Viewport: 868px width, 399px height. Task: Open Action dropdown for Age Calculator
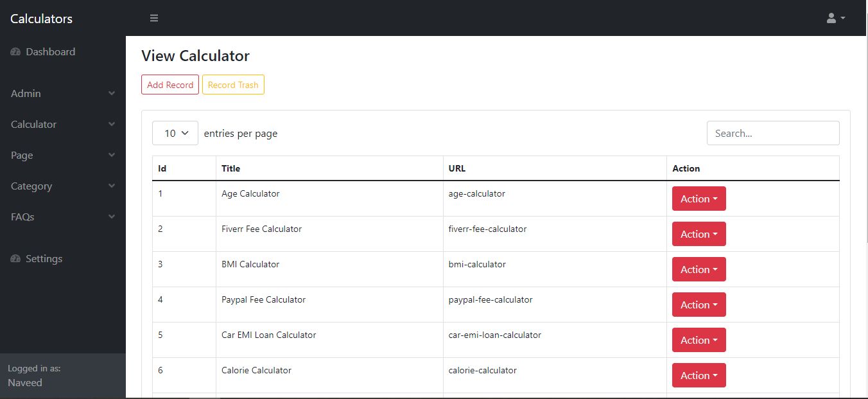pyautogui.click(x=699, y=199)
